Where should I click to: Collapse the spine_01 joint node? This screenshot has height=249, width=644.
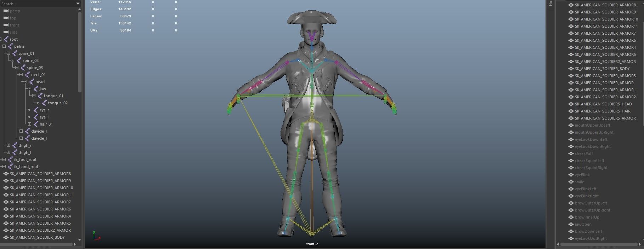(8, 53)
